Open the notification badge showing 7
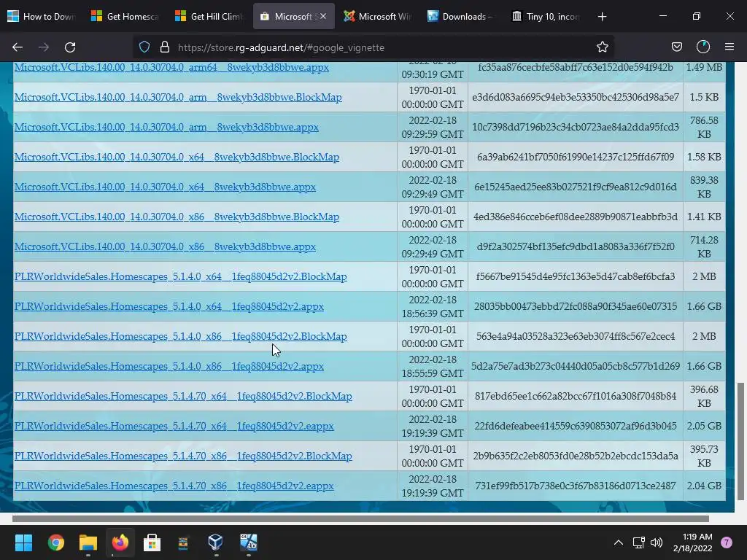747x560 pixels. [x=727, y=542]
